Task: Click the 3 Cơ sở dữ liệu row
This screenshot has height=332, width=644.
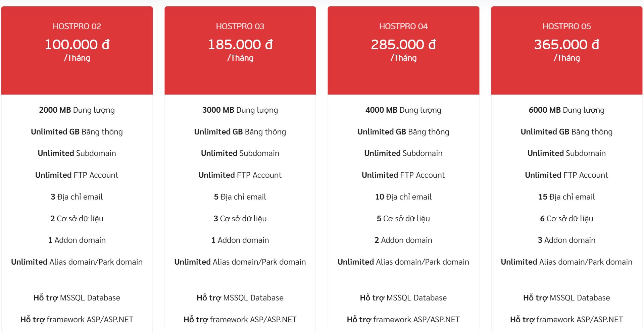Action: [240, 219]
